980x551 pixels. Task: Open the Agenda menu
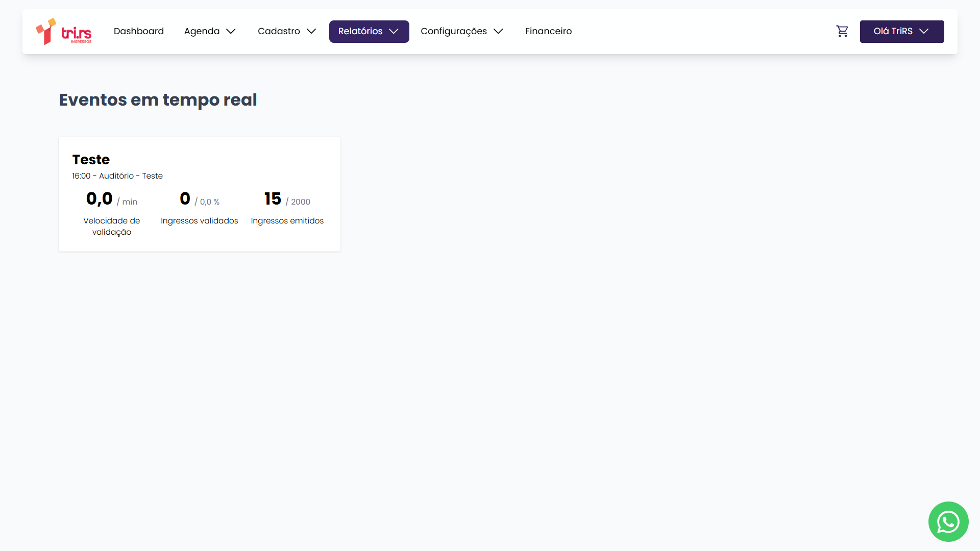tap(202, 32)
